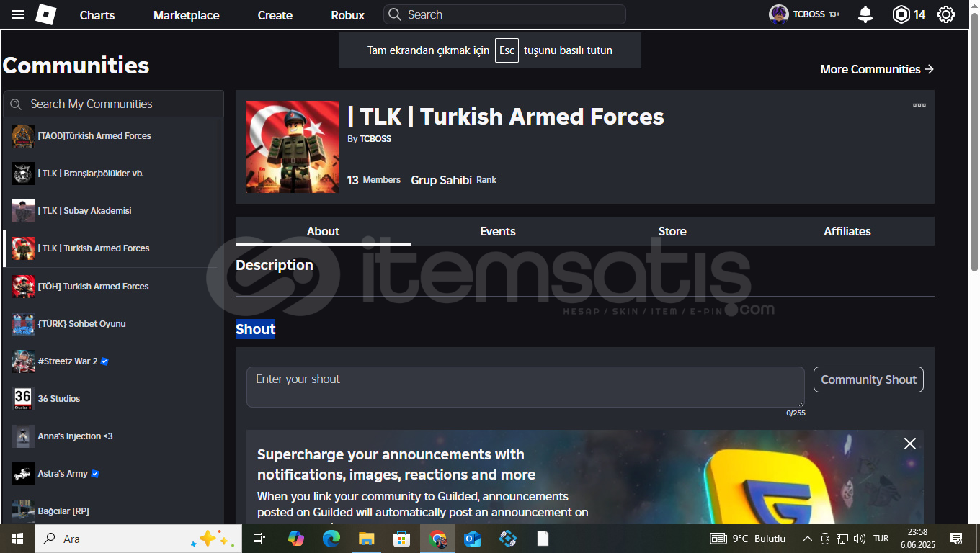Click the Robux balance icon

[x=901, y=14]
